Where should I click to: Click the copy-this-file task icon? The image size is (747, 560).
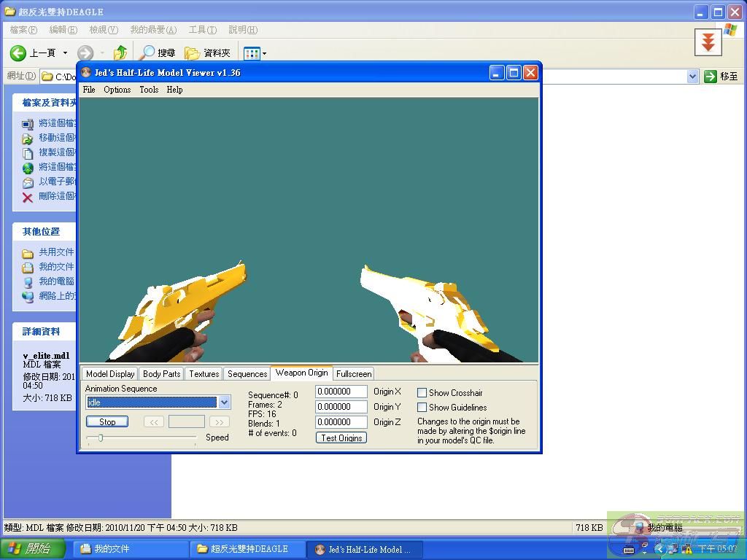pyautogui.click(x=28, y=153)
